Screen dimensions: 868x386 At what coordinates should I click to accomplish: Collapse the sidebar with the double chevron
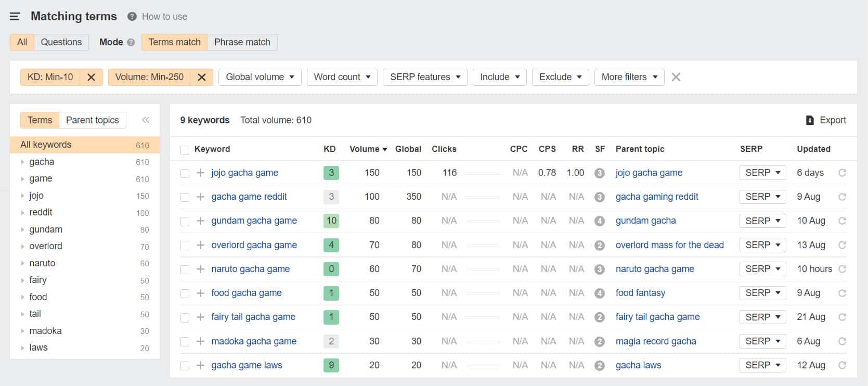(146, 120)
